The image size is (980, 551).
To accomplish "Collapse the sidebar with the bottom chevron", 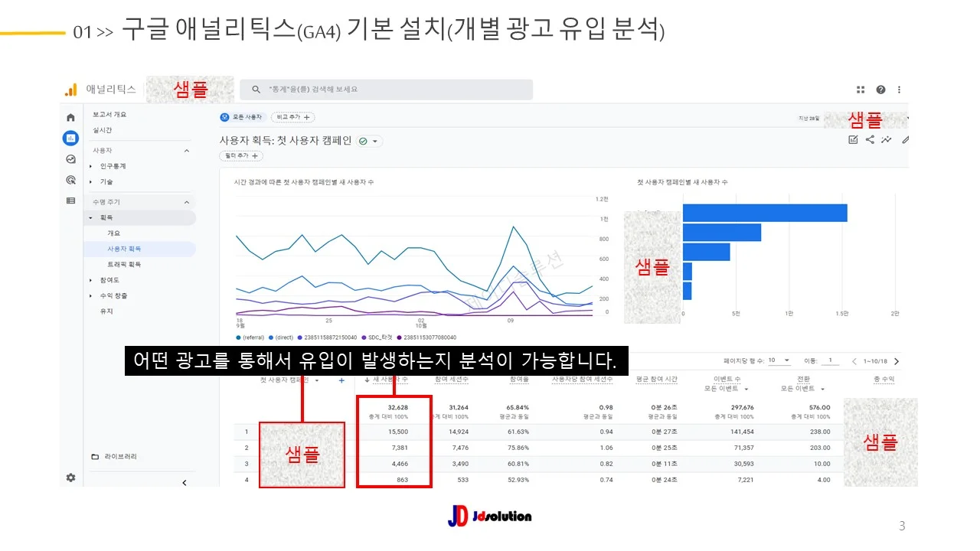I will [184, 482].
